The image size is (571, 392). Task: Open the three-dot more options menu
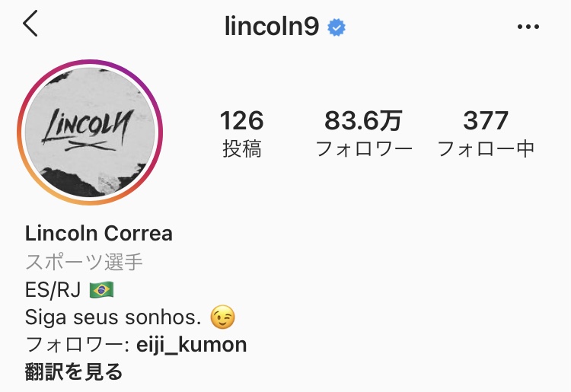528,27
